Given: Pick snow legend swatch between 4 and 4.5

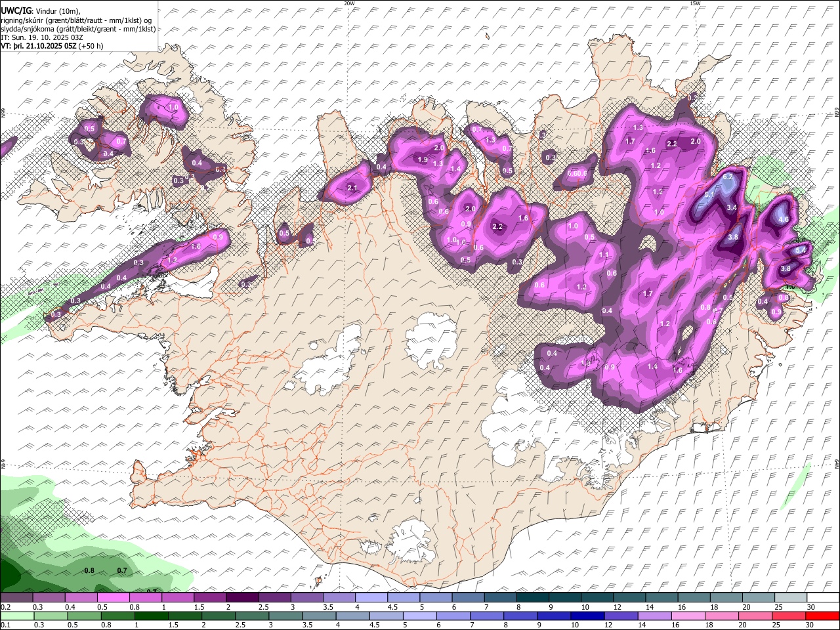Looking at the screenshot, I should coord(370,598).
